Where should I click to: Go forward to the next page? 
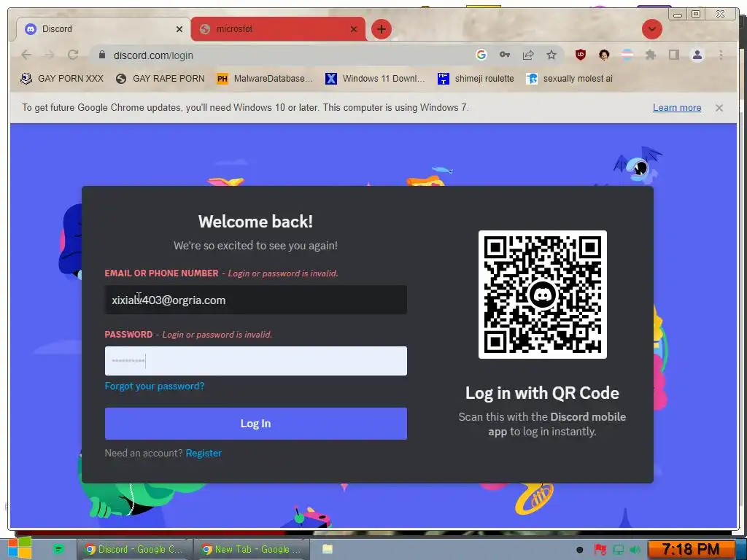point(50,55)
